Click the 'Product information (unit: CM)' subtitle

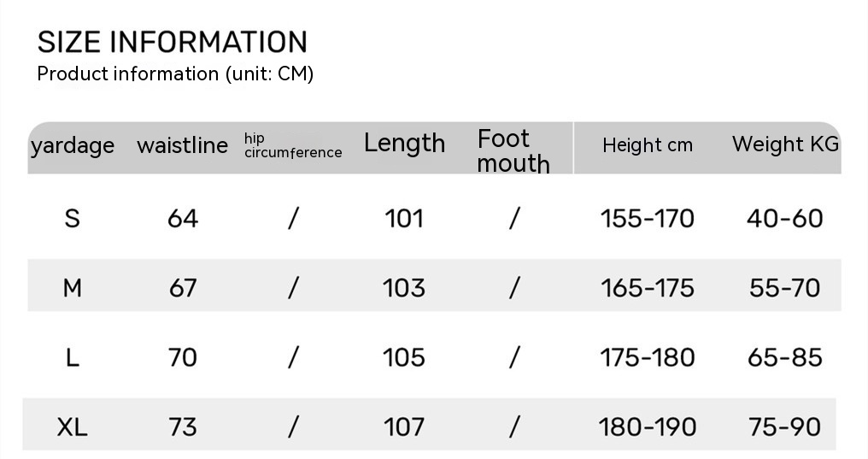point(175,74)
